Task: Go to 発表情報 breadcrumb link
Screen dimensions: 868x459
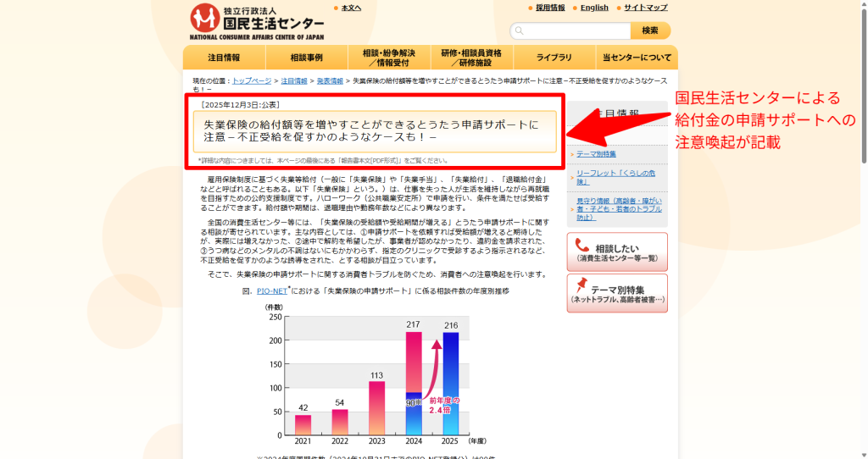Action: (x=330, y=80)
